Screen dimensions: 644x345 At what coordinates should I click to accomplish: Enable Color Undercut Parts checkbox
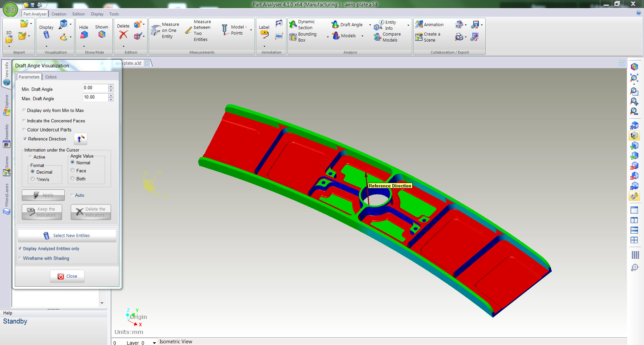(x=24, y=130)
